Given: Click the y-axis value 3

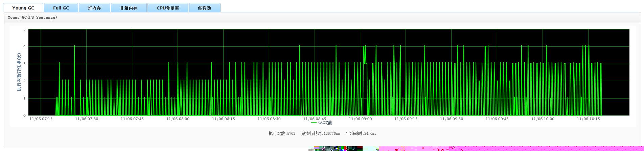Looking at the screenshot, I should [25, 64].
